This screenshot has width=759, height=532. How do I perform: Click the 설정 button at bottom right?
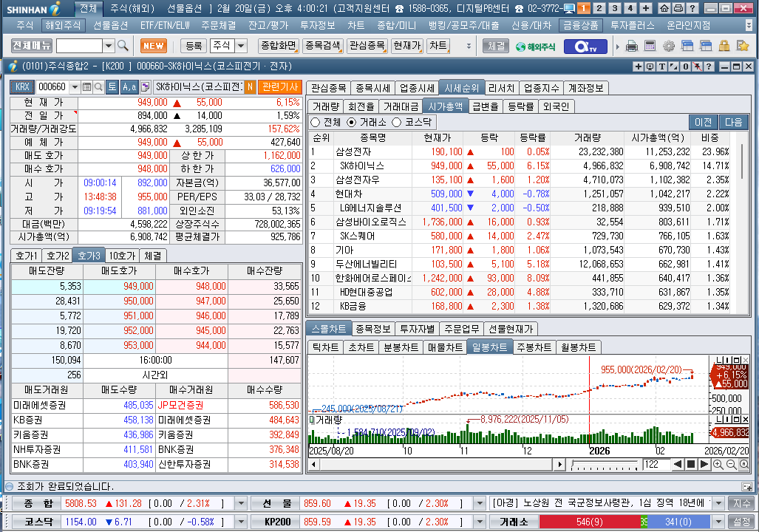point(741,522)
